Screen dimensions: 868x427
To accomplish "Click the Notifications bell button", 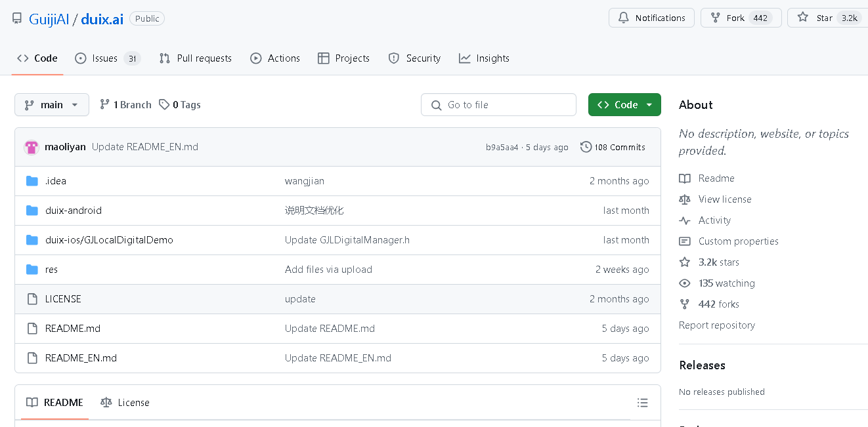I will 651,18.
